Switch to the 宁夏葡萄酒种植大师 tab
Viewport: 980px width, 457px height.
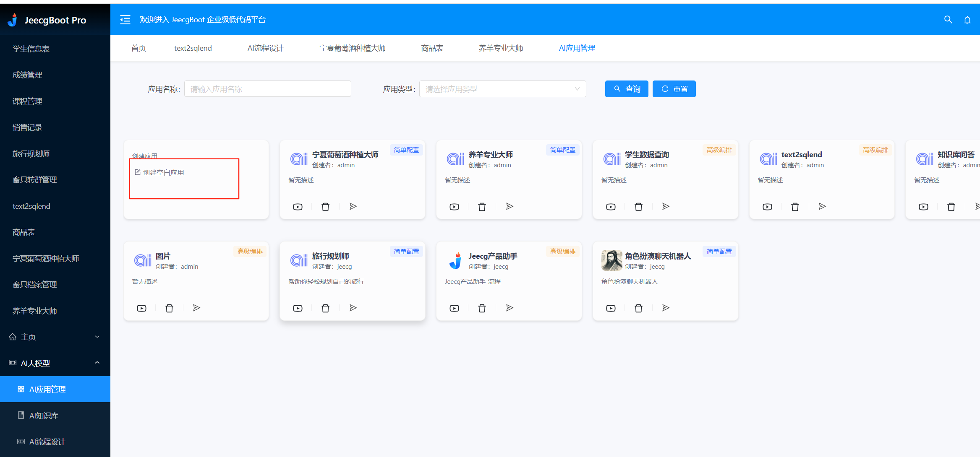pyautogui.click(x=353, y=48)
